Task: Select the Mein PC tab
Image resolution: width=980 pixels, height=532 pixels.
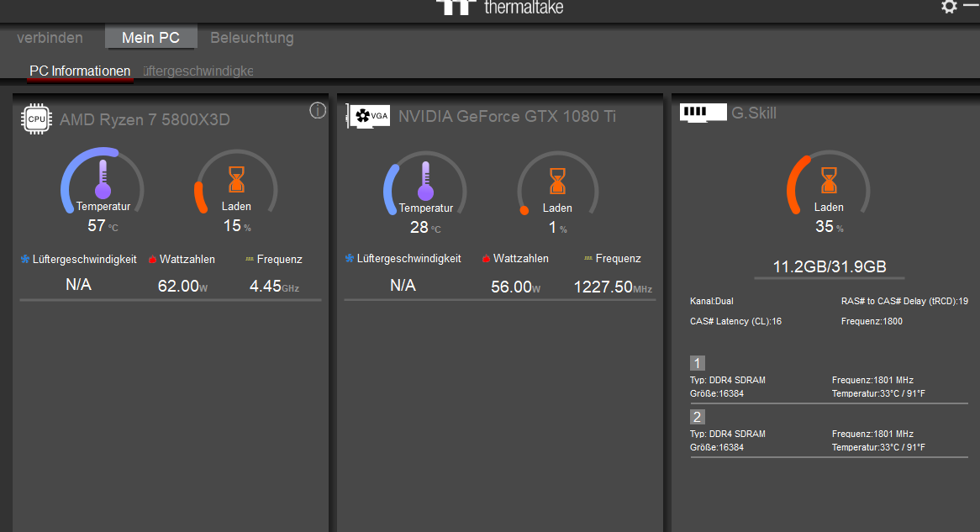Action: (x=150, y=38)
